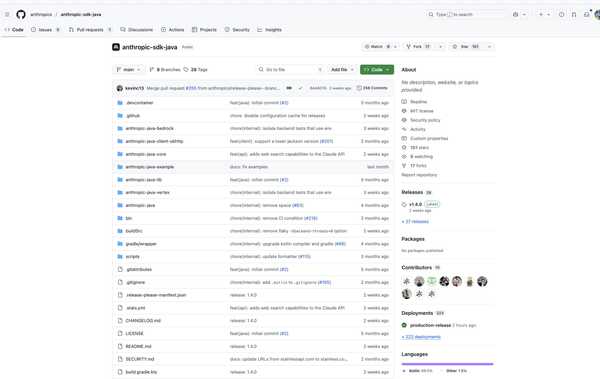The height and width of the screenshot is (379, 600).
Task: Star the repository with the Star button
Action: coord(467,47)
